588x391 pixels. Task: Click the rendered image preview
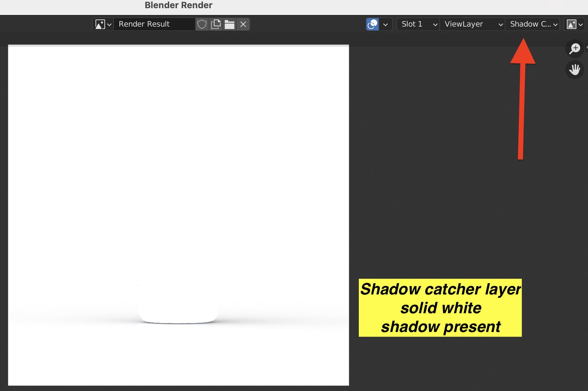[x=178, y=215]
